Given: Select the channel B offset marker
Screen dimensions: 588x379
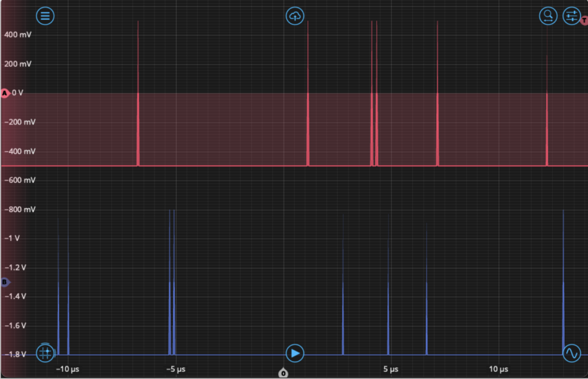Looking at the screenshot, I should (x=5, y=282).
